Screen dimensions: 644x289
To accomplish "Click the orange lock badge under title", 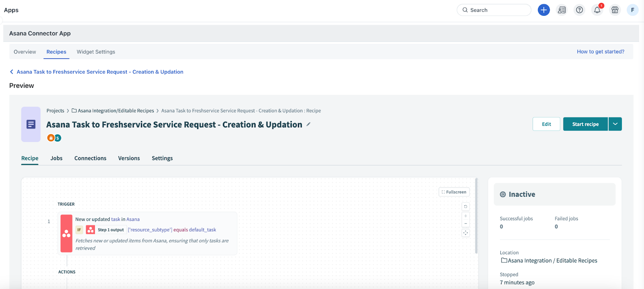I will tap(51, 138).
